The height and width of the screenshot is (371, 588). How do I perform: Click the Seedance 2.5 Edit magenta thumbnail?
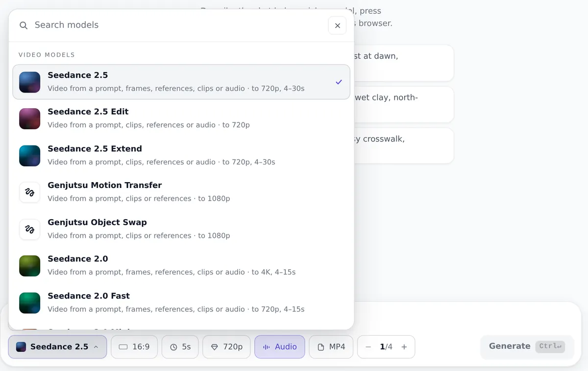(x=29, y=118)
